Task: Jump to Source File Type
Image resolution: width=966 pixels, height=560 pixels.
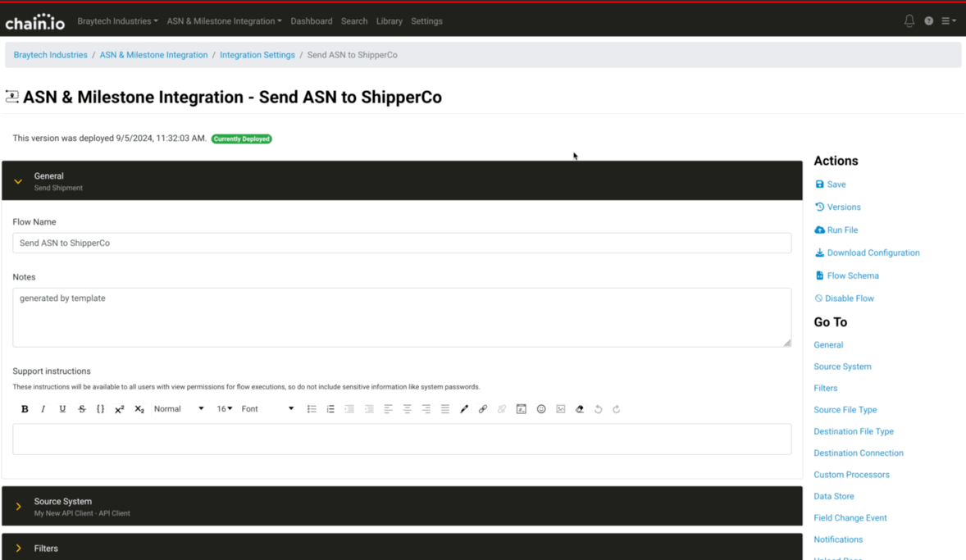Action: 845,410
